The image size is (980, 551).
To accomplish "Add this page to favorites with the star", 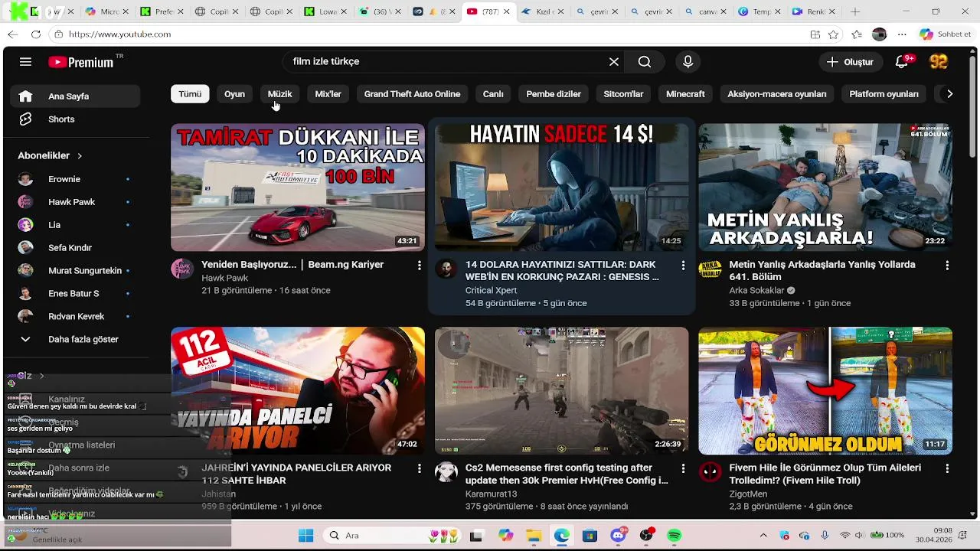I will pyautogui.click(x=834, y=34).
